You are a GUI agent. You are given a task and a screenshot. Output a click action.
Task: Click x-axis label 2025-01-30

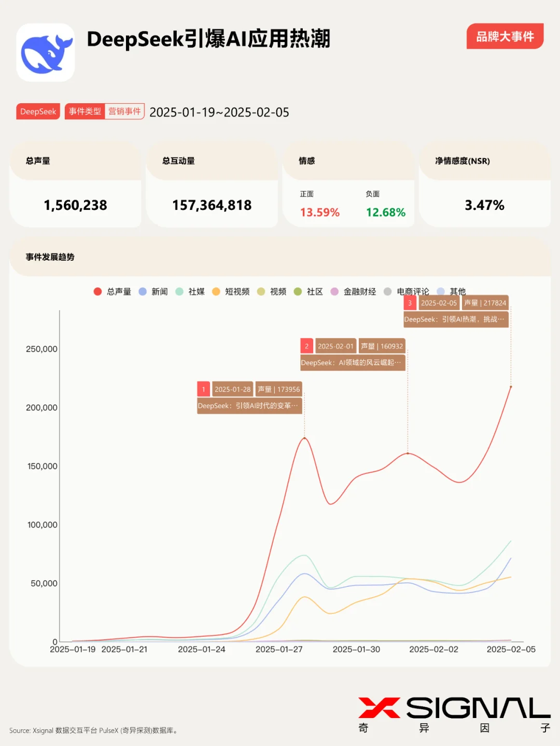point(356,650)
